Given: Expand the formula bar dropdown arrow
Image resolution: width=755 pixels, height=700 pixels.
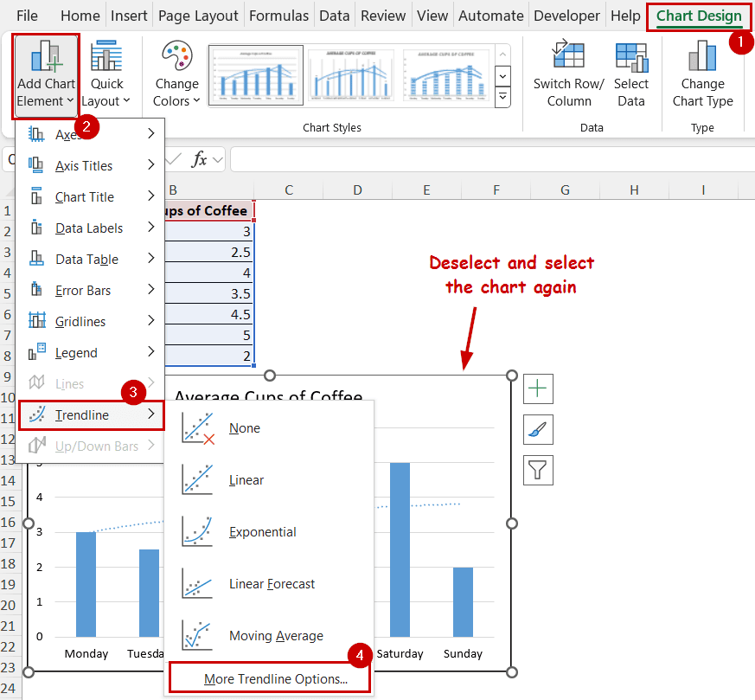Looking at the screenshot, I should pyautogui.click(x=218, y=159).
